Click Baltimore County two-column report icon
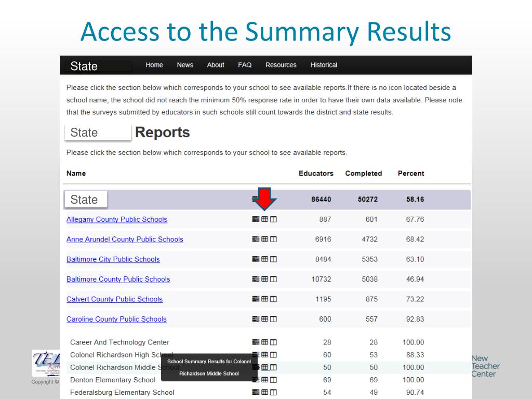Viewport: 532px width, 399px height. coord(273,279)
